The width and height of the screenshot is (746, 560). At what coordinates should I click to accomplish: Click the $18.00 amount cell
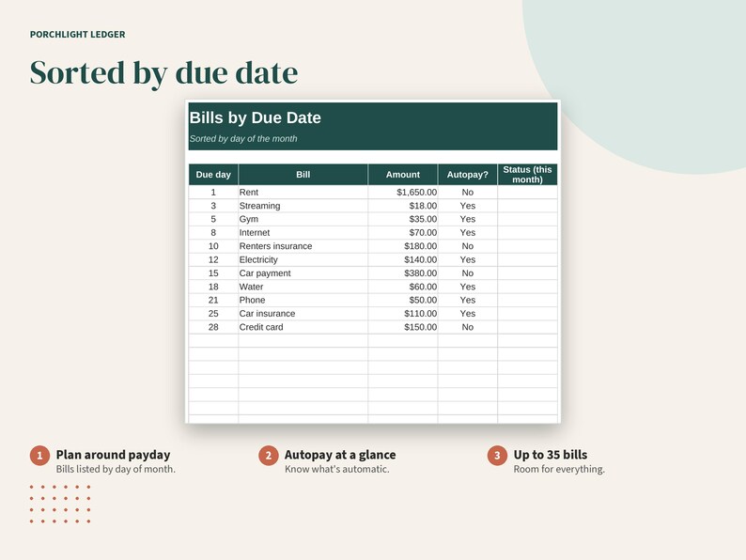coord(403,206)
